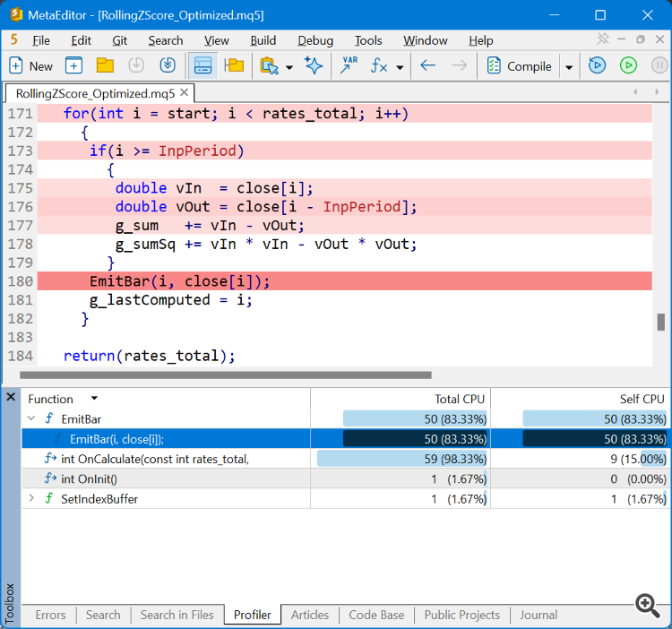672x629 pixels.
Task: Restore the inner document window
Action: [x=641, y=39]
